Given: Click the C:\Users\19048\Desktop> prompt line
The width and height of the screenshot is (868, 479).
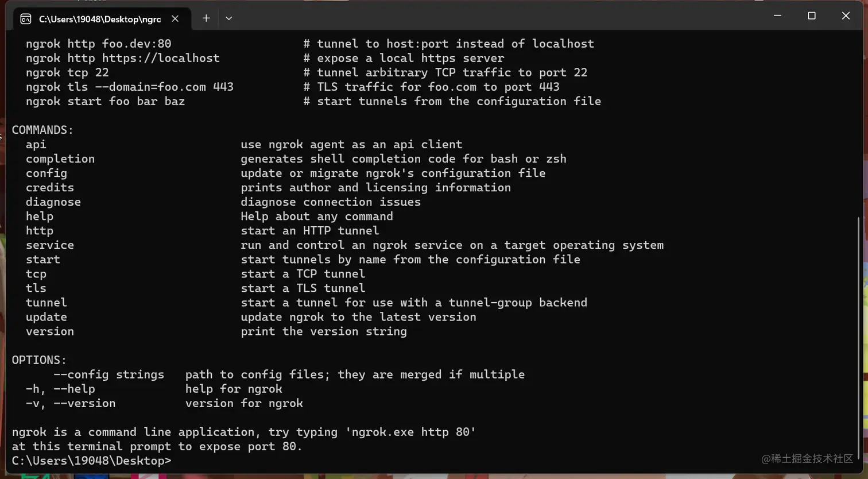Looking at the screenshot, I should (x=91, y=461).
